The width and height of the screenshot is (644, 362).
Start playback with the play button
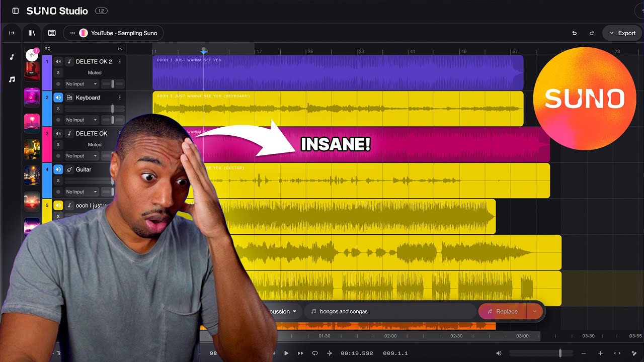tap(286, 353)
